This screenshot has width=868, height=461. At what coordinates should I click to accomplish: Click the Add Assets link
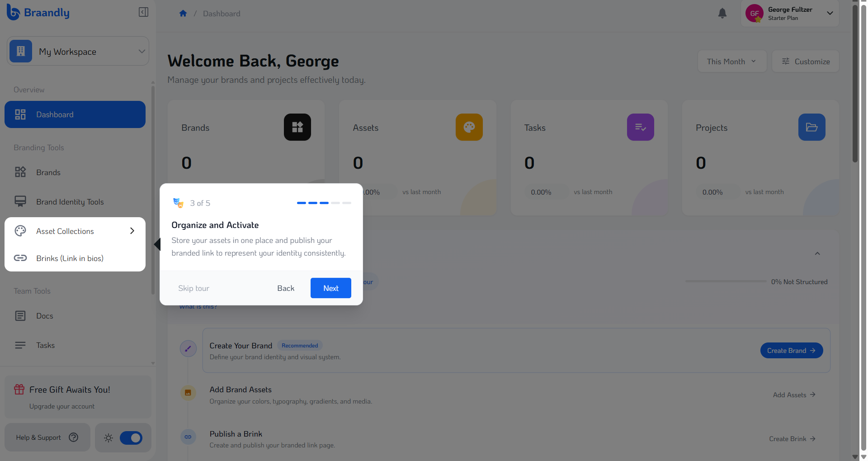[x=794, y=395]
